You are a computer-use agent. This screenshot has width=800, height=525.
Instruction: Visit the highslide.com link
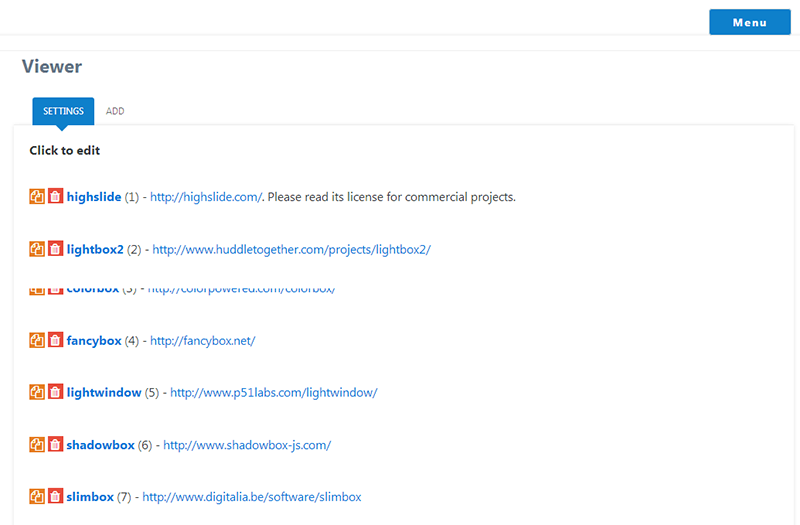[x=206, y=197]
